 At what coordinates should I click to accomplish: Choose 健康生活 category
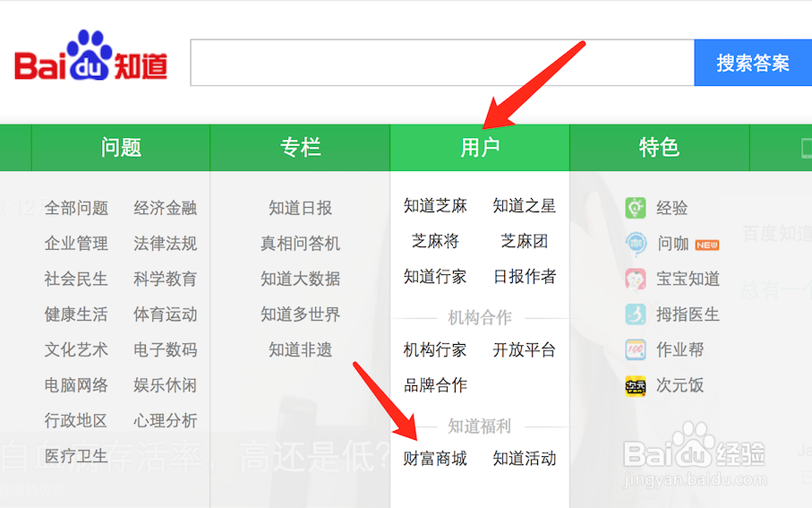pos(76,314)
